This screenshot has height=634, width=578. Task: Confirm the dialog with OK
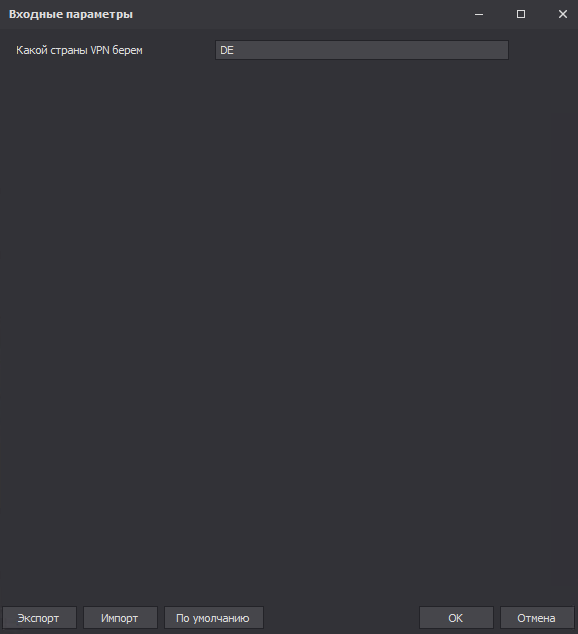(456, 618)
